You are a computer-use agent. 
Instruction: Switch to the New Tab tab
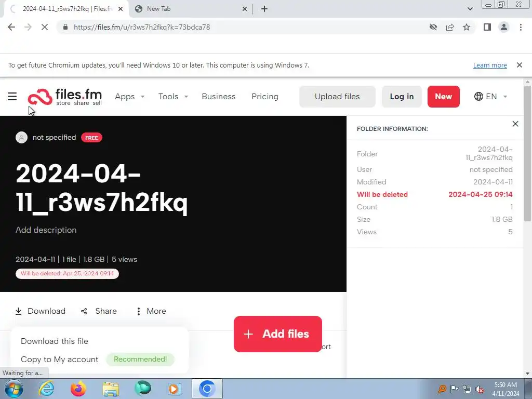(x=190, y=9)
